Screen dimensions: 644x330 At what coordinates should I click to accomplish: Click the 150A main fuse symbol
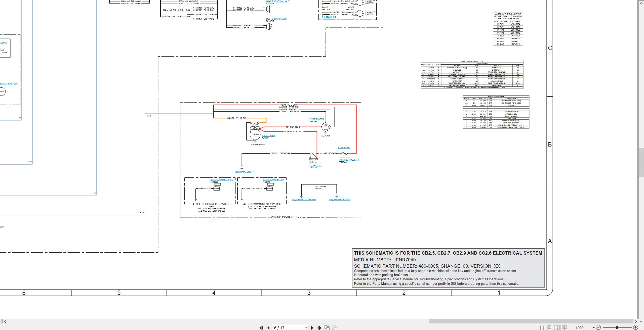[x=344, y=153]
